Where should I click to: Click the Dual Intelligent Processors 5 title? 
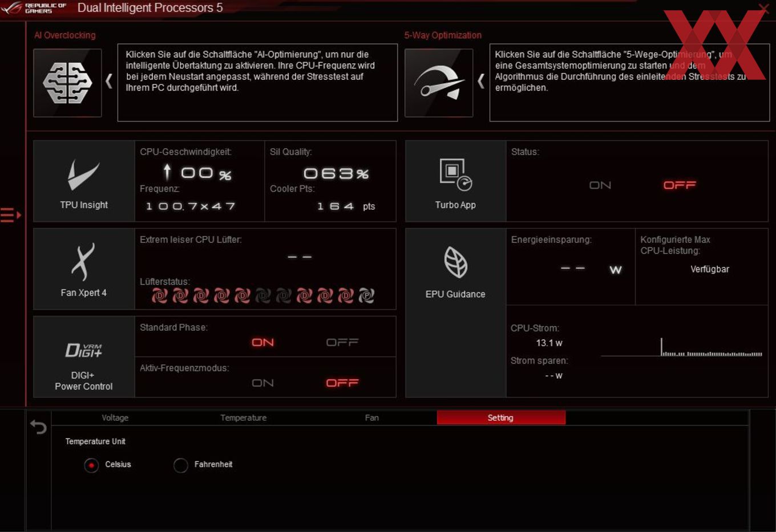150,8
